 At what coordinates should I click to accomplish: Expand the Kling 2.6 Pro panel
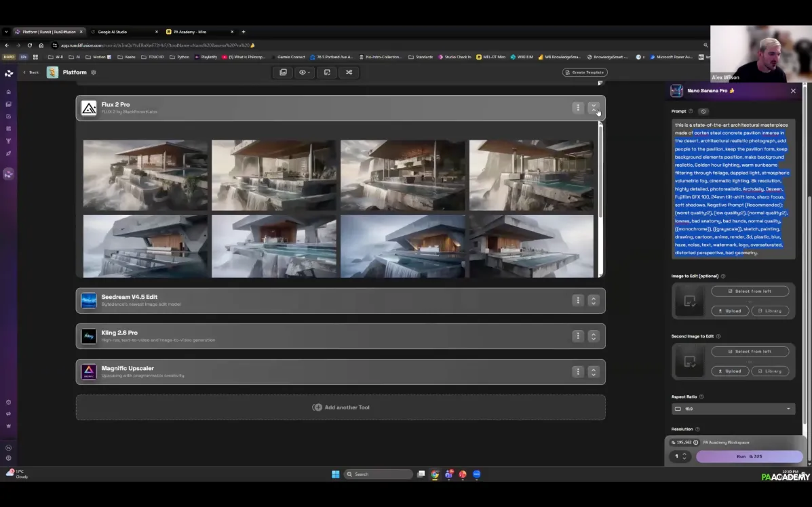593,336
